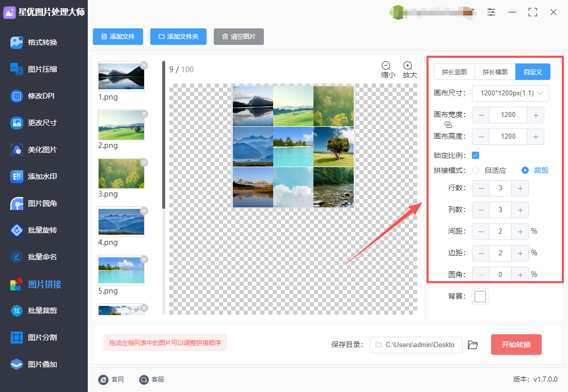Click the 4.png file name label
The image size is (568, 392).
click(x=108, y=242)
